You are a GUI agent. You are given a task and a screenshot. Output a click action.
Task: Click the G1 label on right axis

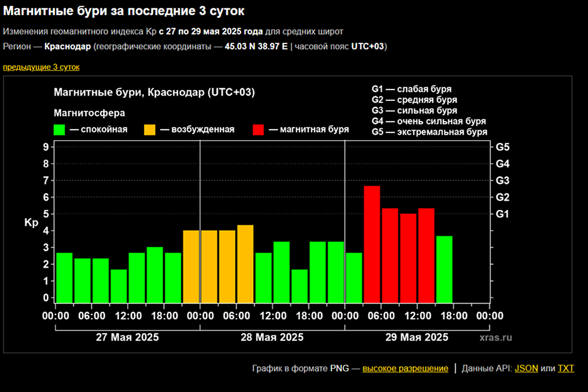(503, 214)
